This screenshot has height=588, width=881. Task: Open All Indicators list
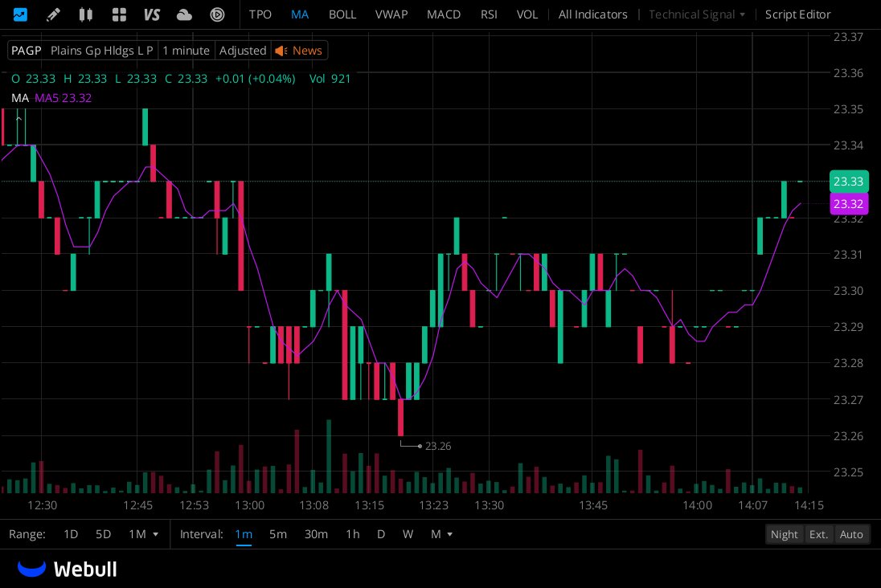(592, 14)
